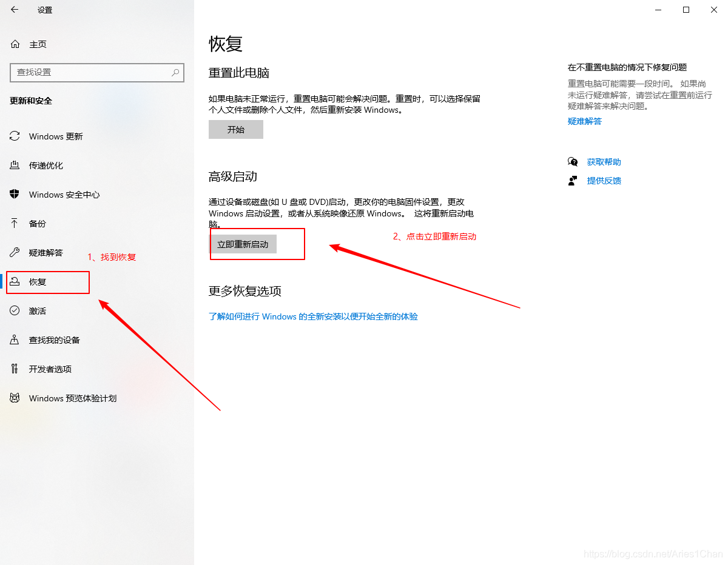Screen dimensions: 728x565
Task: Click the 立即重新启动 button
Action: 243,244
